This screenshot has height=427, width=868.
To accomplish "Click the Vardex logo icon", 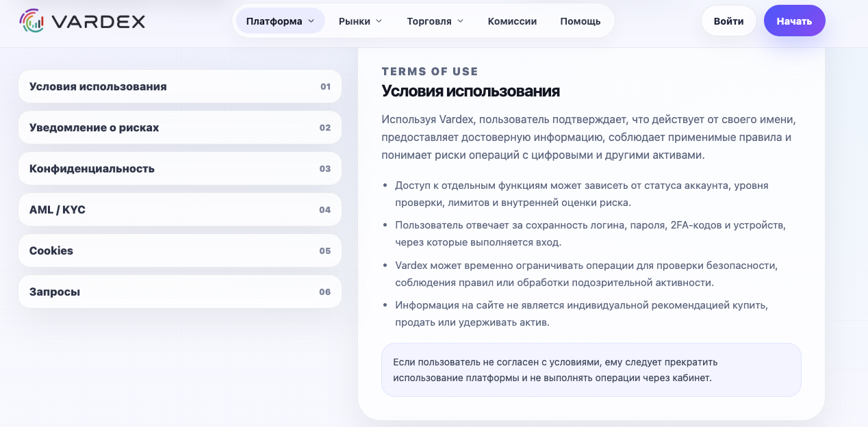I will pyautogui.click(x=31, y=21).
